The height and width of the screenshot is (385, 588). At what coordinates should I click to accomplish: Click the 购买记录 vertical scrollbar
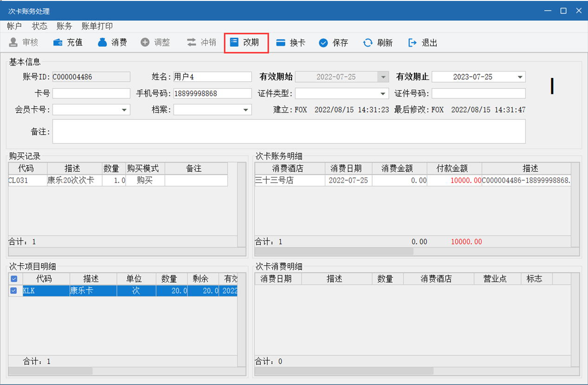point(241,204)
